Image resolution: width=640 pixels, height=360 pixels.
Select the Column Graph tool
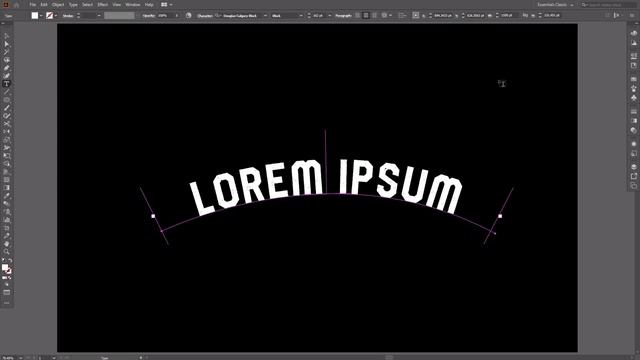point(7,220)
